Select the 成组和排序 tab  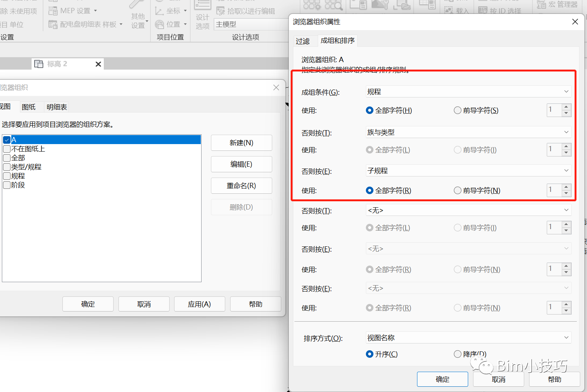[338, 41]
